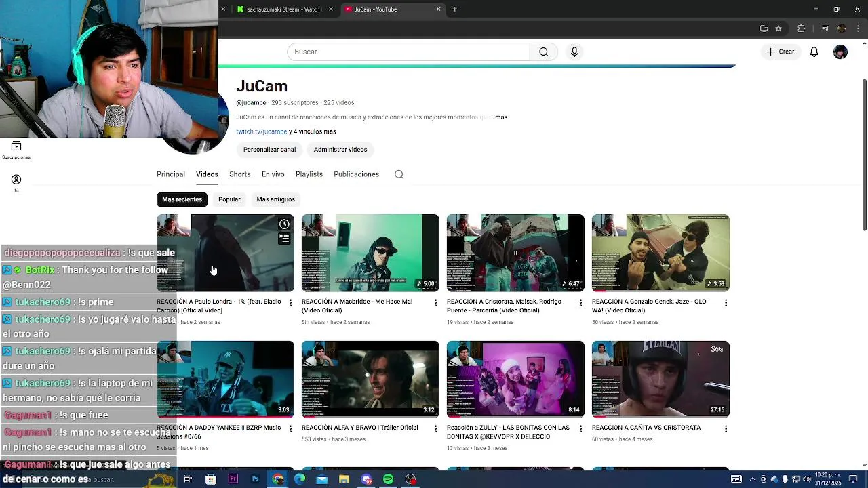Viewport: 868px width, 488px height.
Task: Open Spotify from the taskbar
Action: [388, 479]
